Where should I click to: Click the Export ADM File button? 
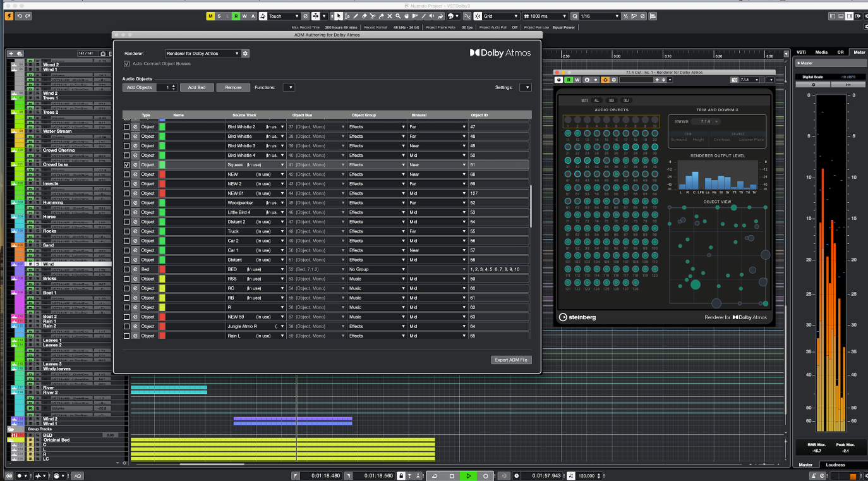(x=511, y=360)
